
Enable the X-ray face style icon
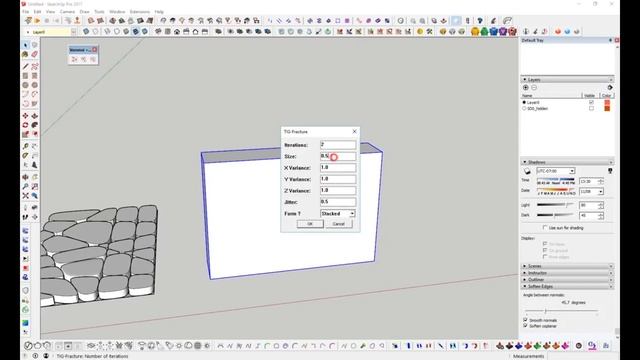coord(86,31)
